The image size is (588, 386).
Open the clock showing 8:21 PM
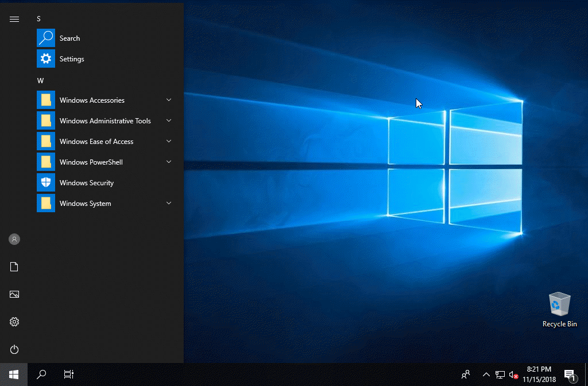point(539,369)
